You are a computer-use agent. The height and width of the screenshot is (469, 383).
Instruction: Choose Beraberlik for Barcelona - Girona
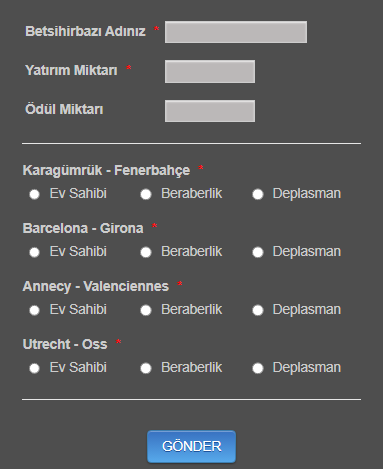[146, 252]
